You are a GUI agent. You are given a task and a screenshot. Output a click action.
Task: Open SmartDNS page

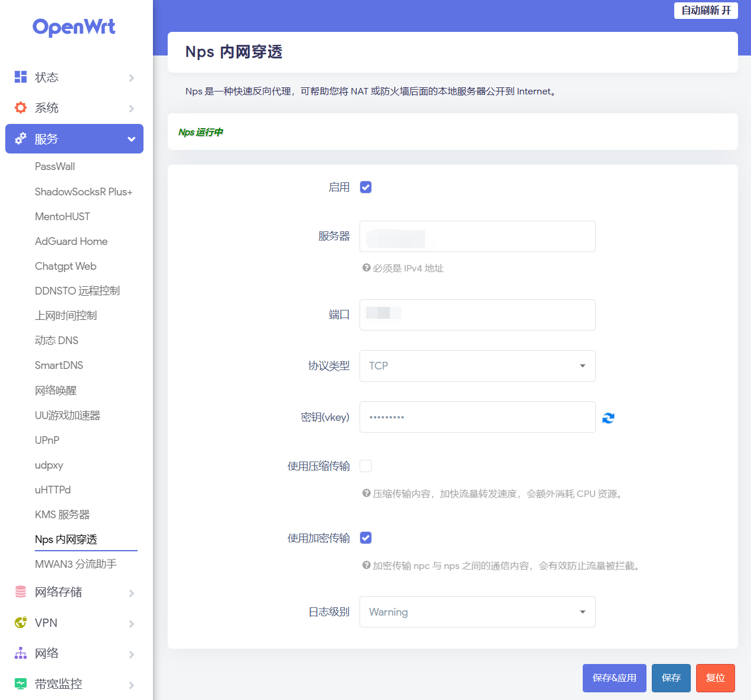[x=59, y=365]
